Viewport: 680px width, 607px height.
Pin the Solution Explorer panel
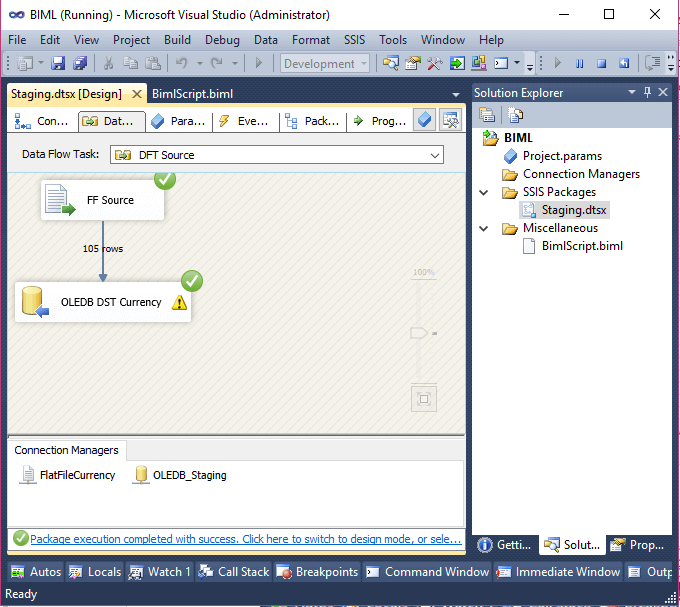click(647, 92)
